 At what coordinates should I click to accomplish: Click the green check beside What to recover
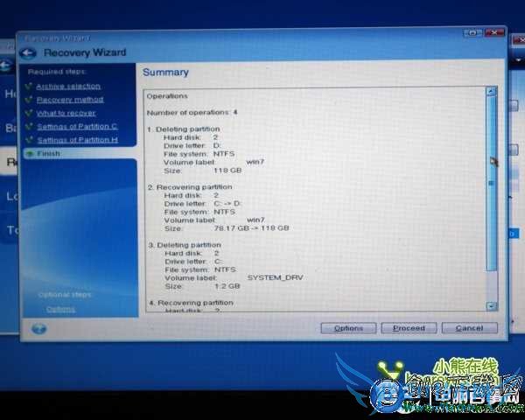[x=30, y=113]
